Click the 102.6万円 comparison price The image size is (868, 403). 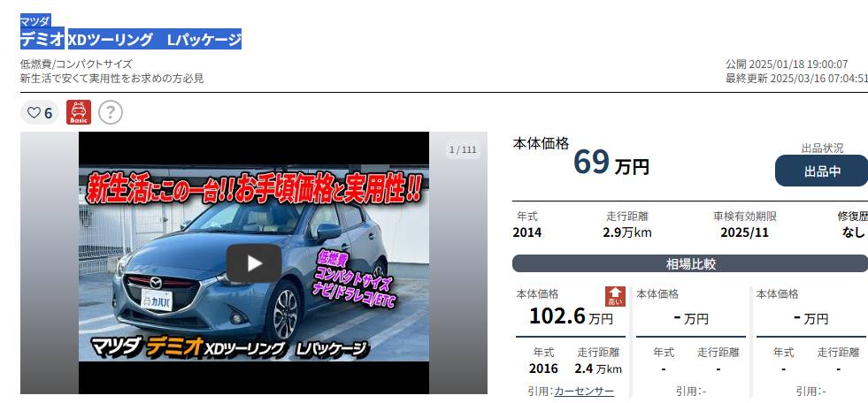pos(571,316)
